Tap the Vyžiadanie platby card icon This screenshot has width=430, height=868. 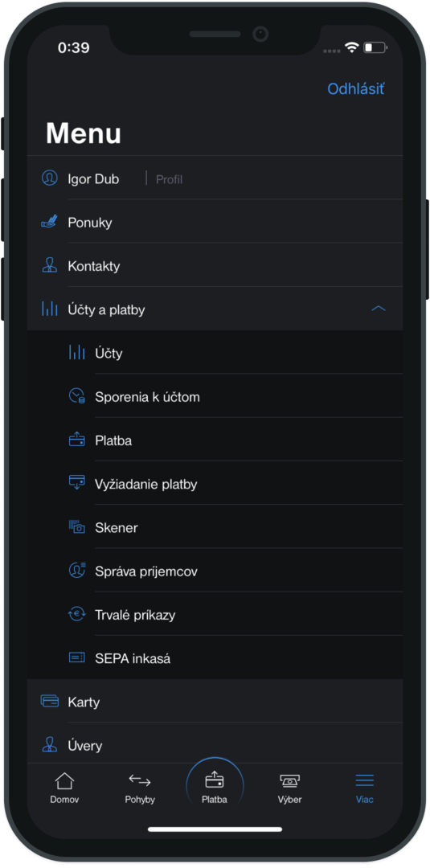click(76, 483)
